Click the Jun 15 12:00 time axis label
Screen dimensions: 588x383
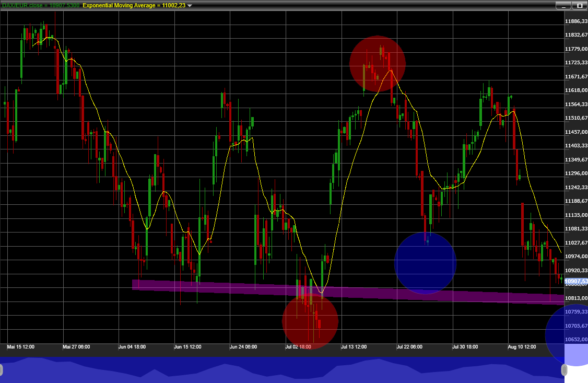(x=187, y=346)
